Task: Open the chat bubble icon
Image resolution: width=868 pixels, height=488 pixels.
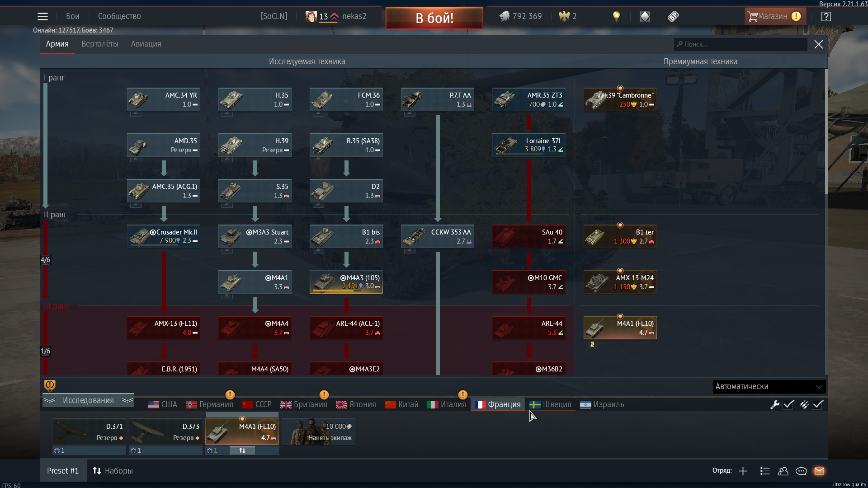Action: (x=801, y=471)
